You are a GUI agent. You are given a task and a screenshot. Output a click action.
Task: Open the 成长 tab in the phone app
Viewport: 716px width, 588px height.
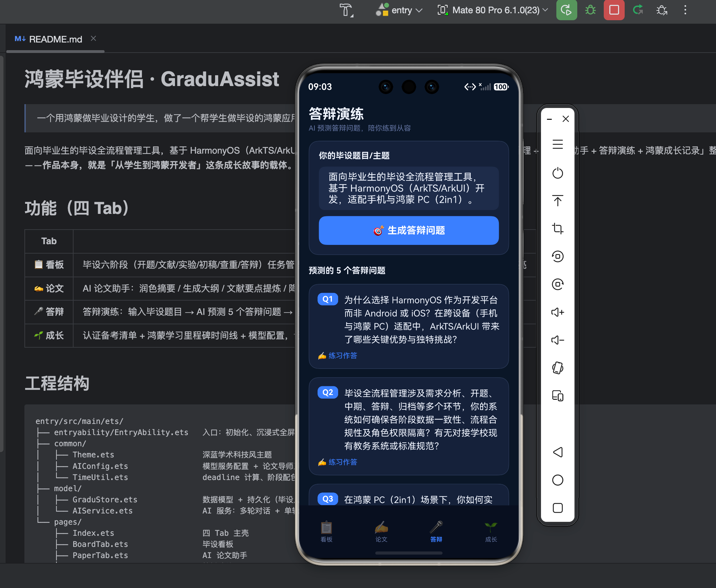point(491,532)
